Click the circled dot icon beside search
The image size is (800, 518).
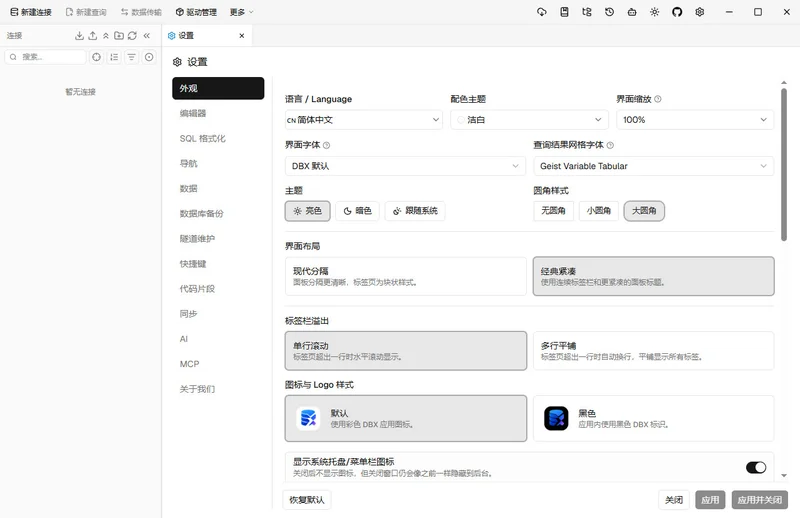tap(149, 57)
